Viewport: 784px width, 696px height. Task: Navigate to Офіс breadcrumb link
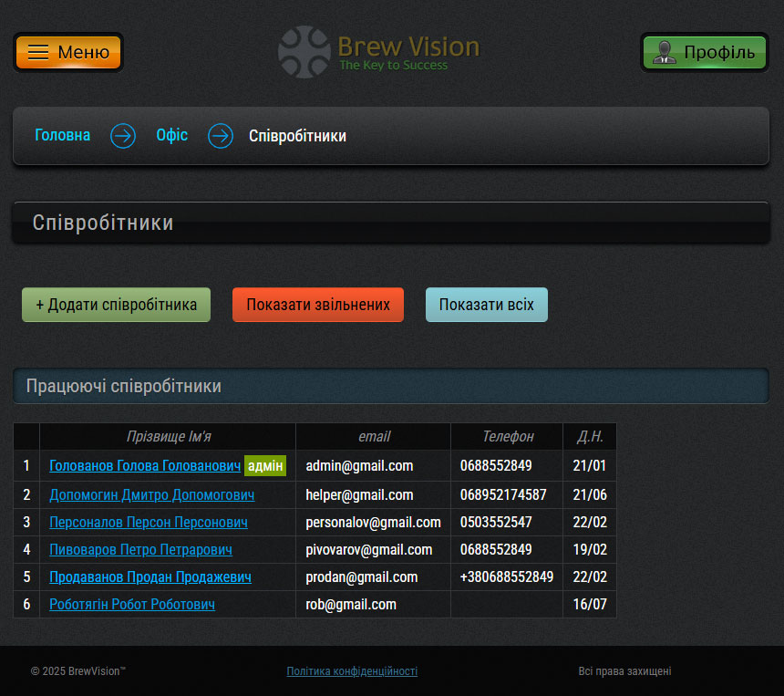click(x=171, y=136)
